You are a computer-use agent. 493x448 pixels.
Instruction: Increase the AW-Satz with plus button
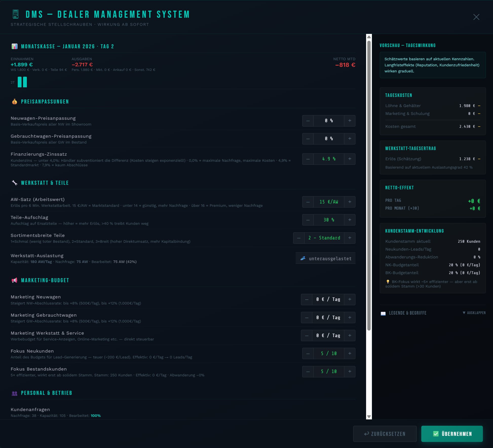tap(350, 202)
